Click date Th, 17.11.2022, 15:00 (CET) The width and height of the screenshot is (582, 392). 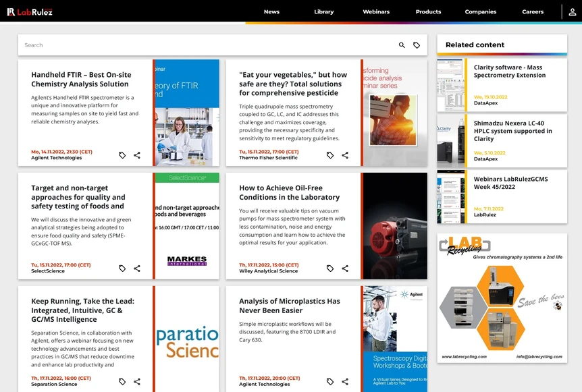click(x=269, y=264)
